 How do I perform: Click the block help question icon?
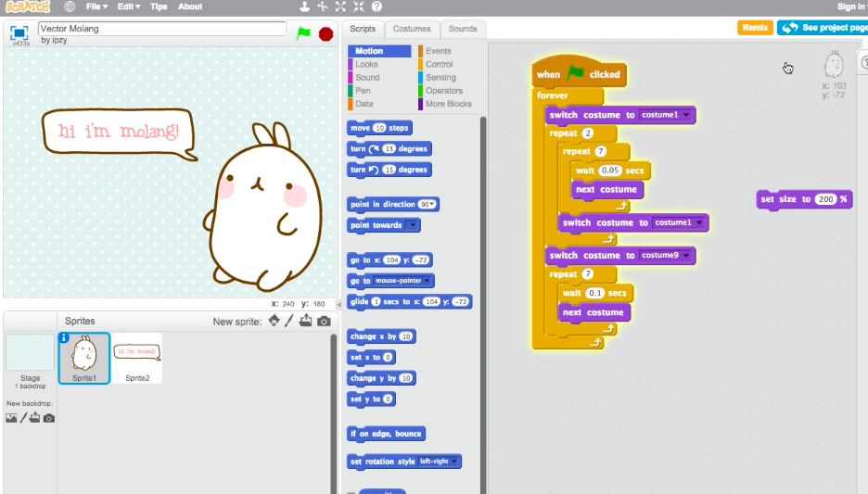[x=377, y=6]
